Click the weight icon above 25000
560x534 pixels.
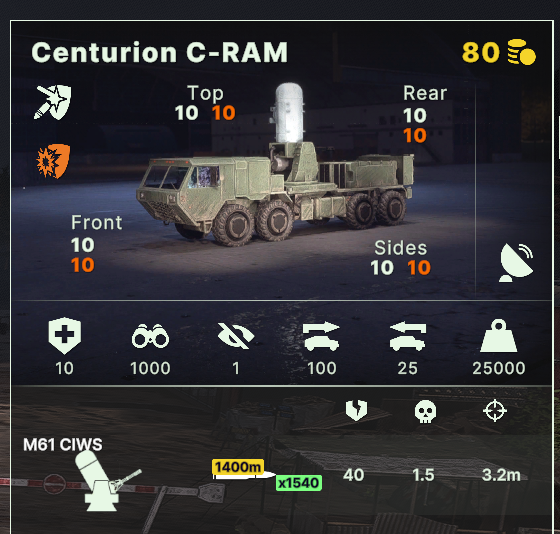pos(499,336)
